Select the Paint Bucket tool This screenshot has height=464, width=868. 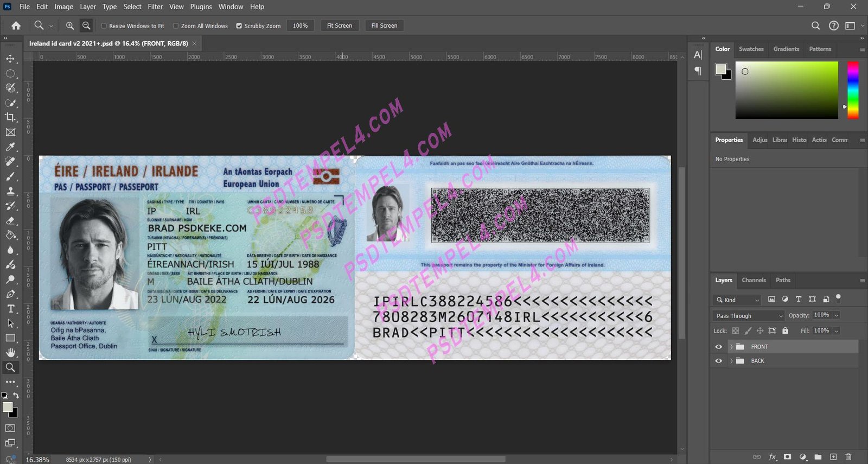pos(10,235)
